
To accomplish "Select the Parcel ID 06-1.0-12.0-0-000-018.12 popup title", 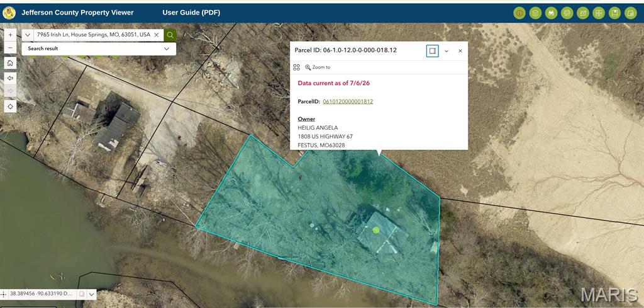I will (x=346, y=50).
